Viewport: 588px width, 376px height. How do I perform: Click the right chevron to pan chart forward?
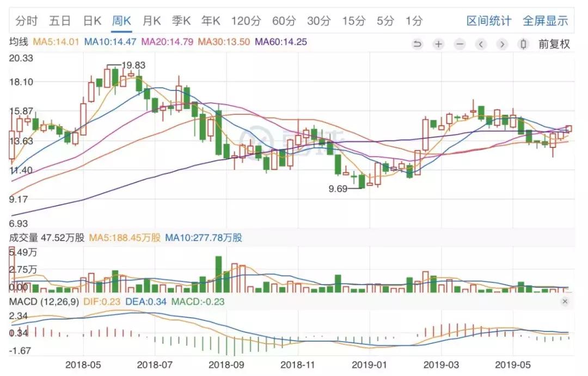(x=501, y=44)
